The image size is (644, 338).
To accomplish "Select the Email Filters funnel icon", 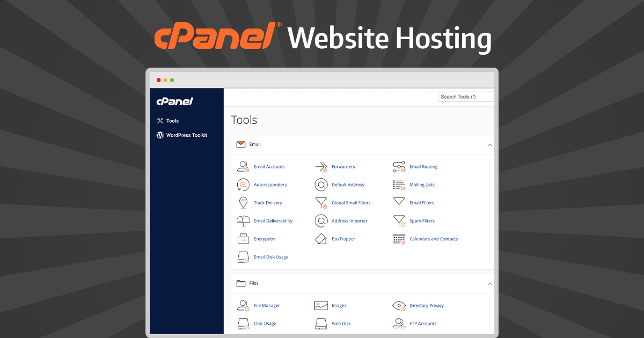I will point(399,203).
